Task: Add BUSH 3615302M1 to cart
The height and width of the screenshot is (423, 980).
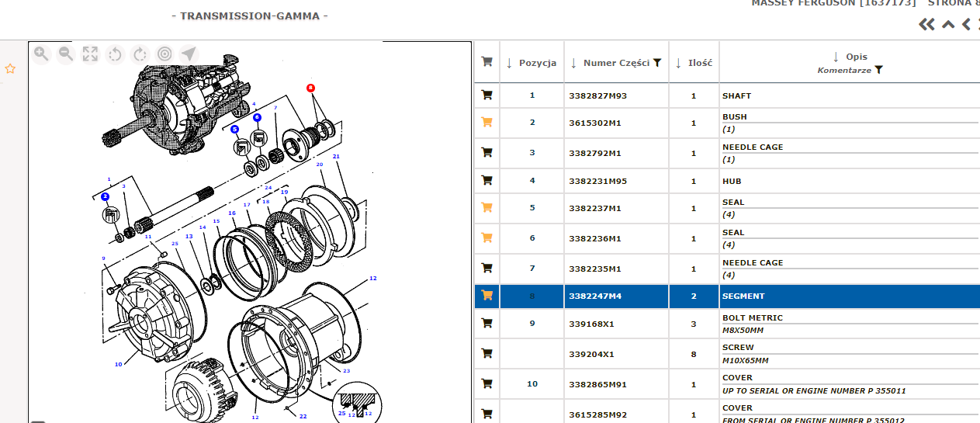Action: point(487,123)
